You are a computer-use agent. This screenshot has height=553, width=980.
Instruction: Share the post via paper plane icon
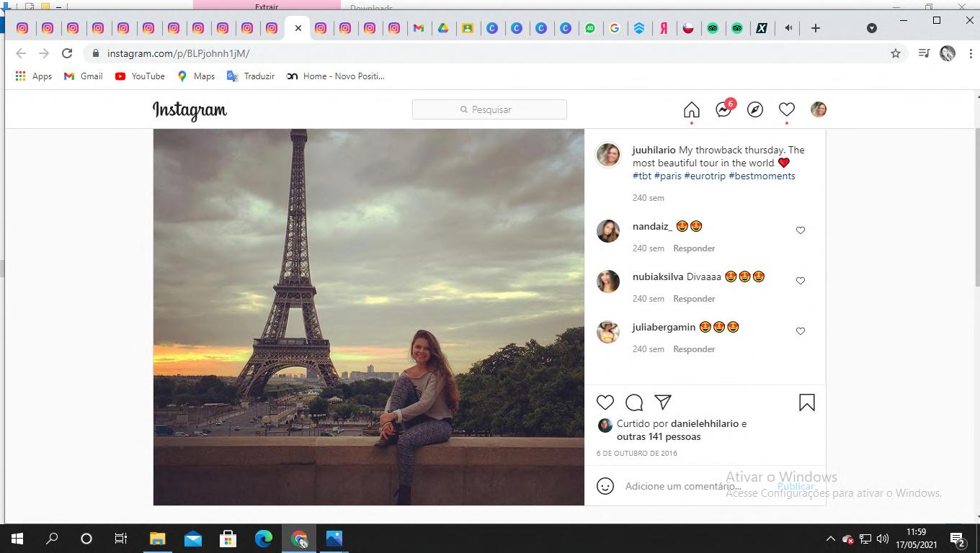pyautogui.click(x=663, y=403)
